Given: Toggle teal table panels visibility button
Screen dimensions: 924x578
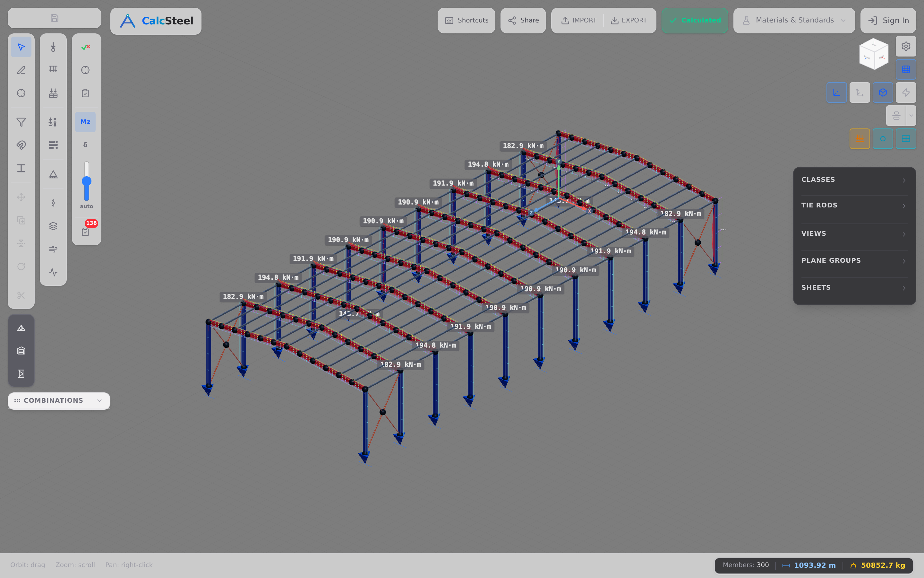Looking at the screenshot, I should click(906, 139).
